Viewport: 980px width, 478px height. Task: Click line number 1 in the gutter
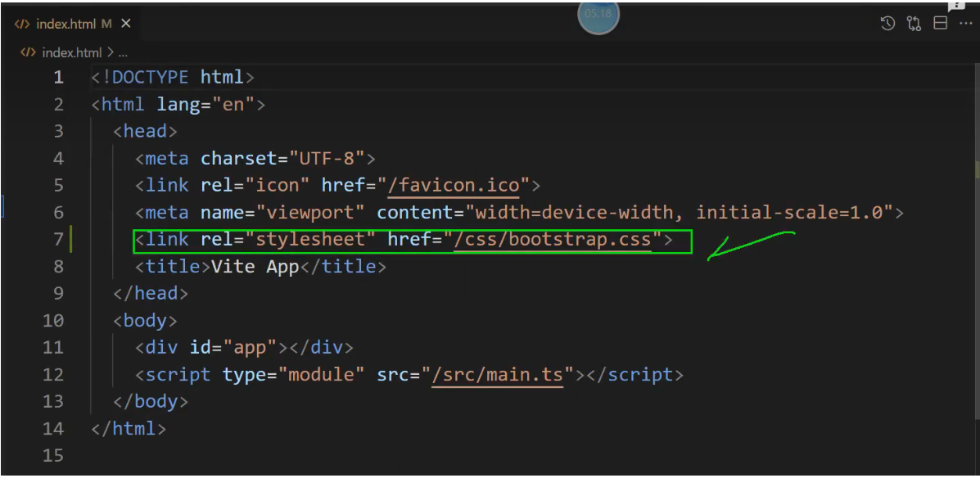(x=58, y=78)
